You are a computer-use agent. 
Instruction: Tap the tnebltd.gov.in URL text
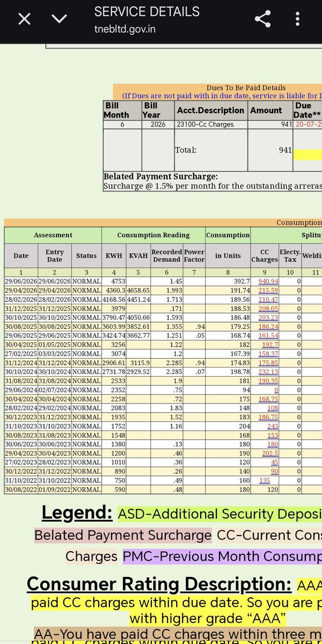coord(125,28)
